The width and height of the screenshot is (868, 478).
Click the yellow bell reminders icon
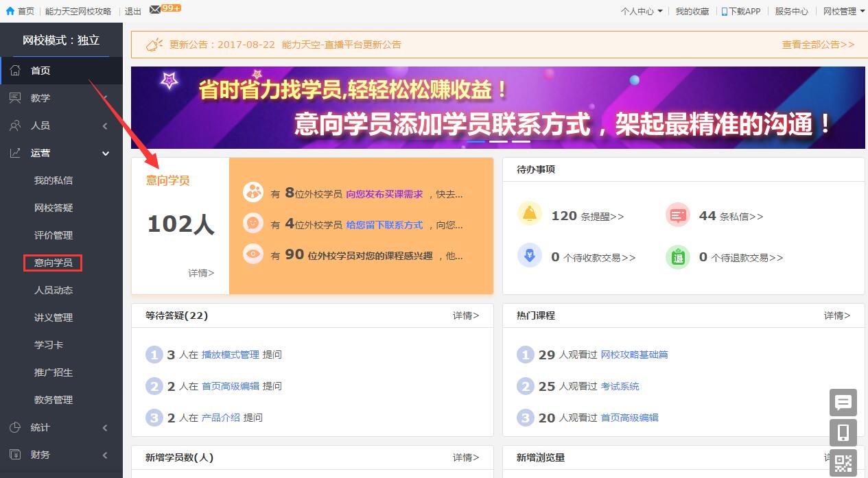pyautogui.click(x=529, y=215)
